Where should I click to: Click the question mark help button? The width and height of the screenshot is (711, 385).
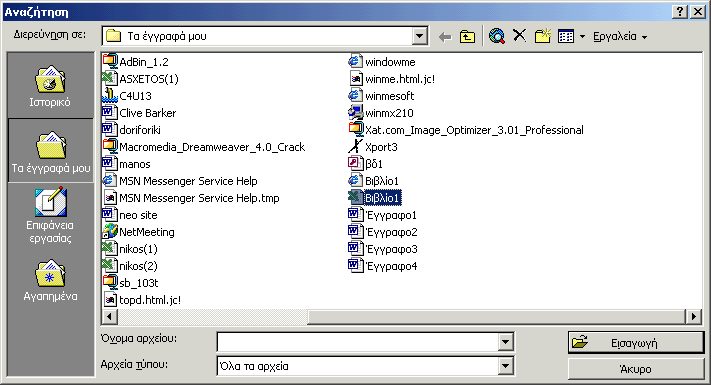[x=680, y=12]
